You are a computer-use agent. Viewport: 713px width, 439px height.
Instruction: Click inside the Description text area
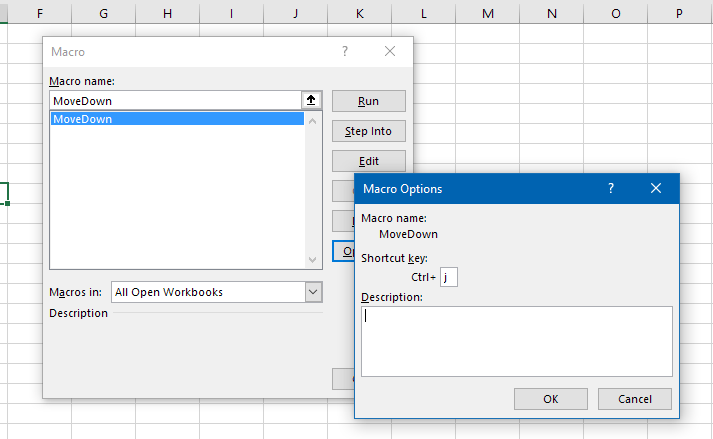(516, 341)
